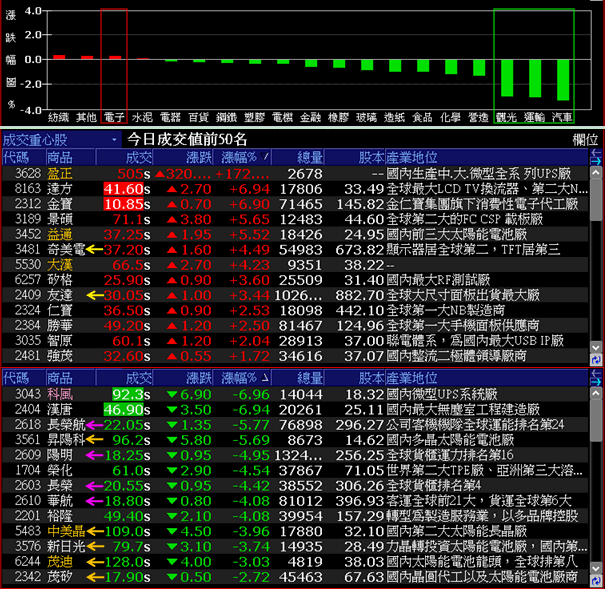Select stock row 3035 智原

point(295,341)
